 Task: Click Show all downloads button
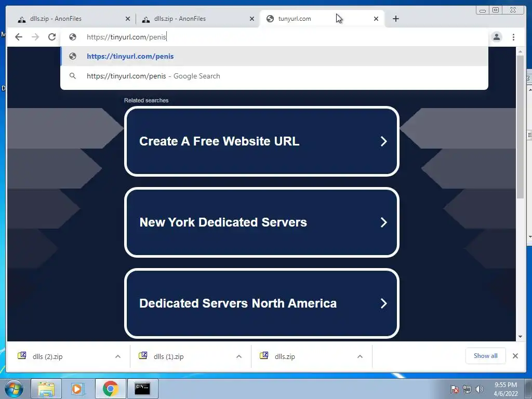(x=486, y=355)
